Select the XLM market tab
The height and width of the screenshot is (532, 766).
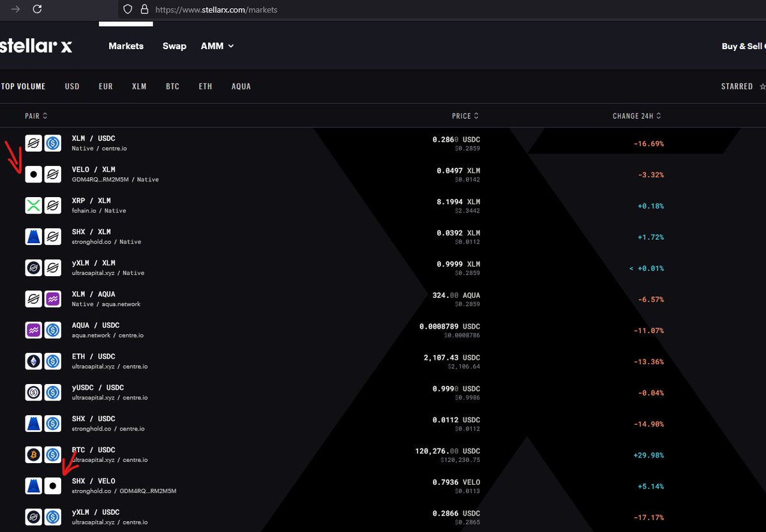[x=139, y=86]
